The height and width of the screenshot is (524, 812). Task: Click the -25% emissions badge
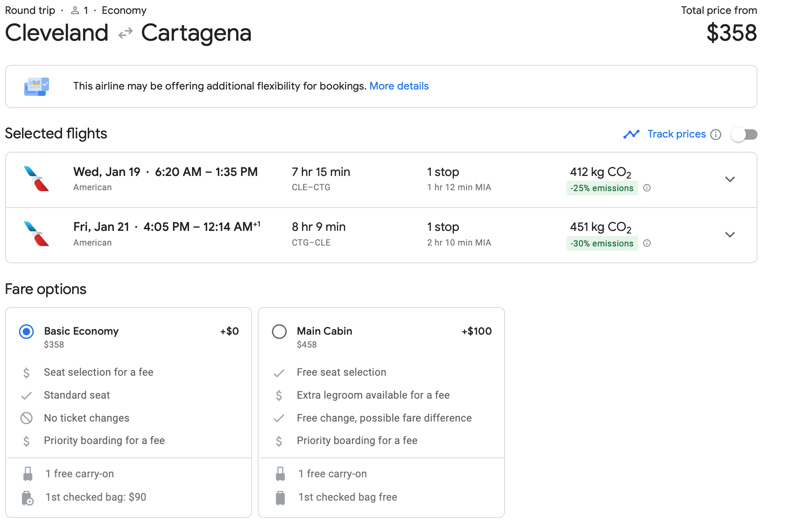tap(601, 188)
